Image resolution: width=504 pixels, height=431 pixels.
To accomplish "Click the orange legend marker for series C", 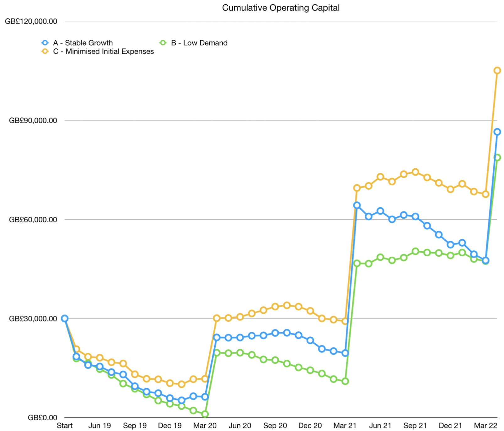I will (x=45, y=51).
